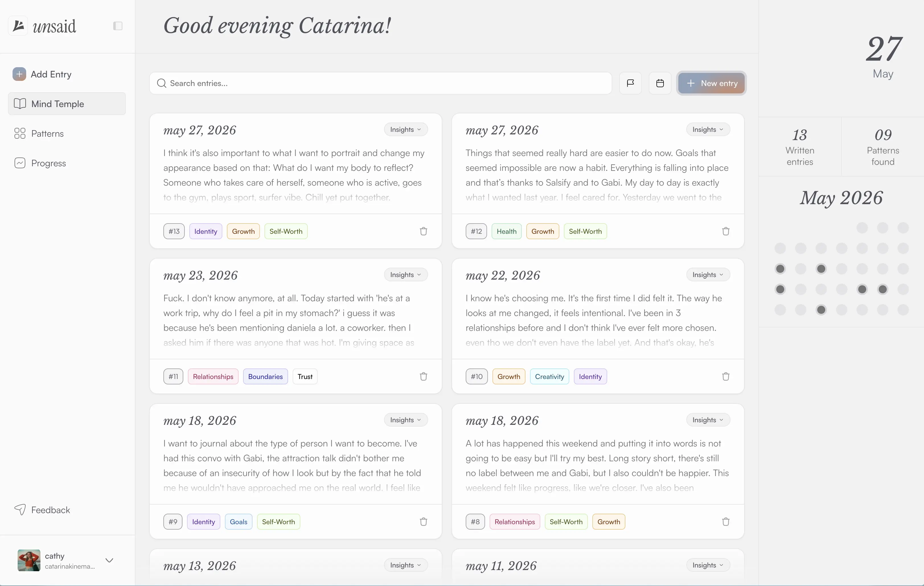
Task: Delete entry #9 with trash icon
Action: [423, 522]
